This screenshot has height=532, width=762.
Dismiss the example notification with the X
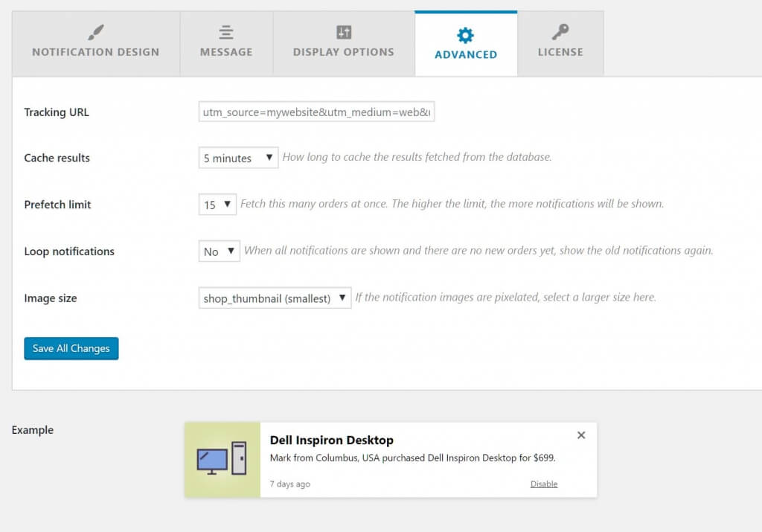click(x=581, y=435)
